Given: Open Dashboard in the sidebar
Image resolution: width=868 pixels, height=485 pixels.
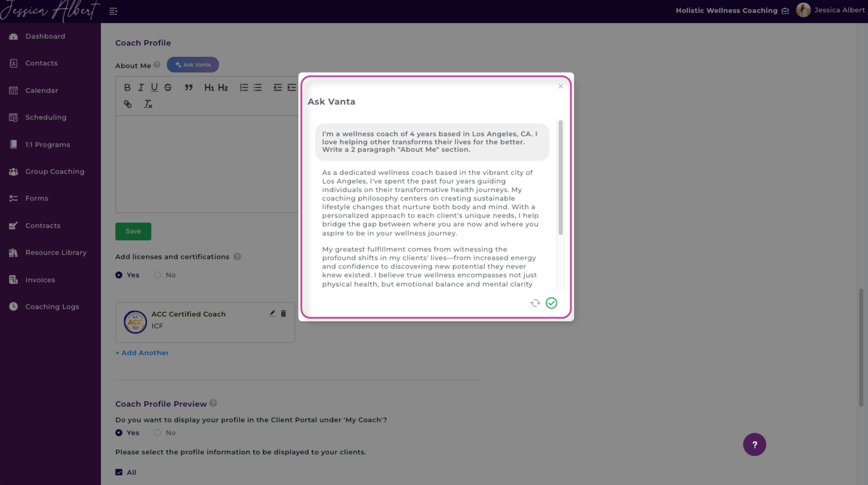Looking at the screenshot, I should pos(45,36).
